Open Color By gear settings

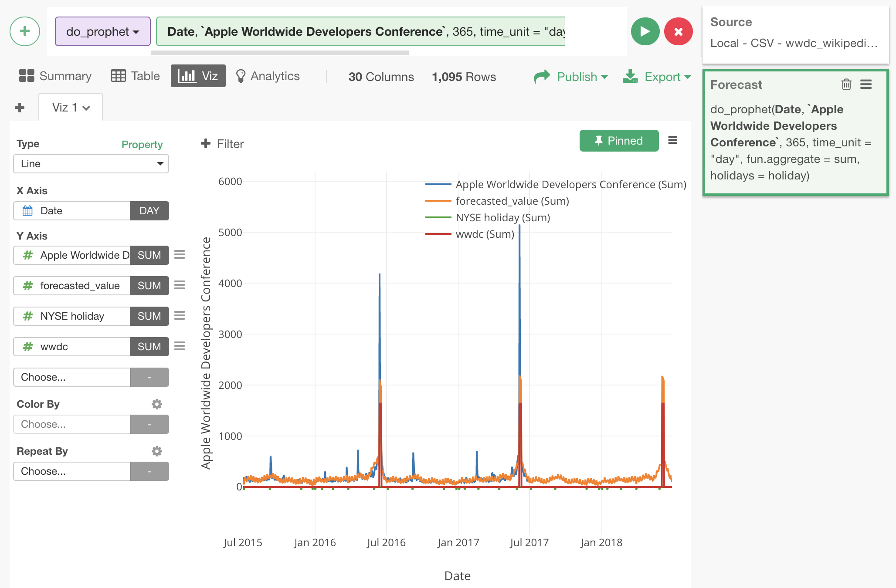pos(157,404)
